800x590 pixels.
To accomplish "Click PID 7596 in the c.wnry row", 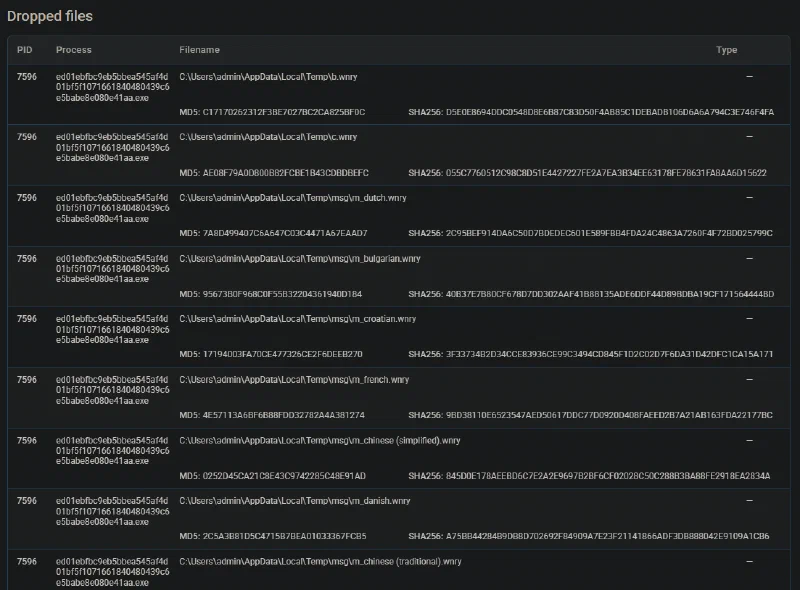I will 27,137.
